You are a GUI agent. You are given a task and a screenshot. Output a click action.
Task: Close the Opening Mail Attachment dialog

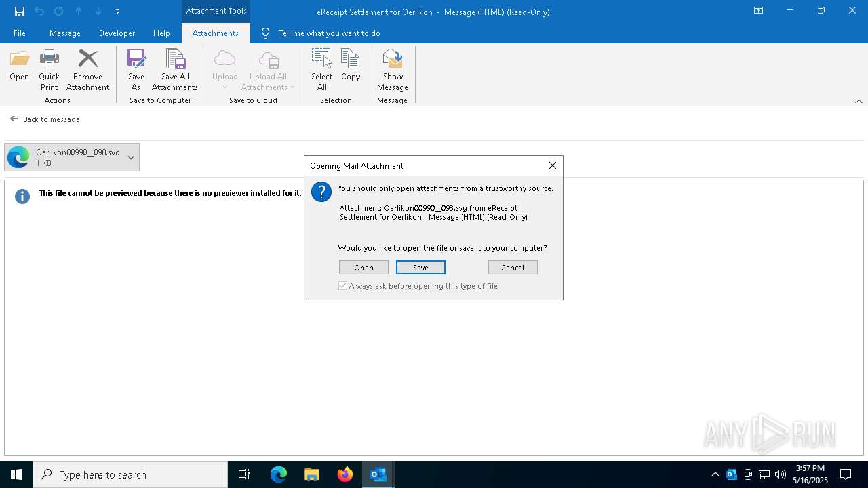(x=553, y=165)
